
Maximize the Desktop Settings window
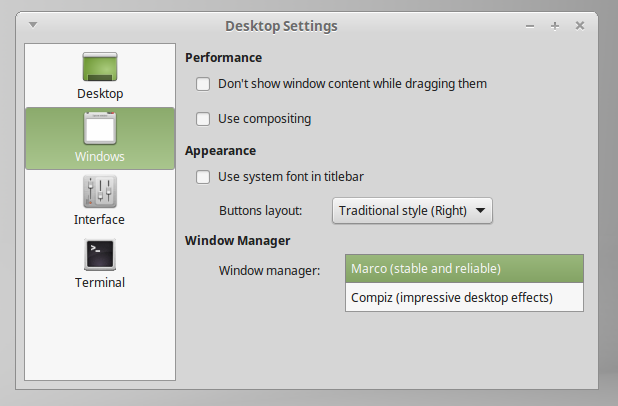(555, 26)
